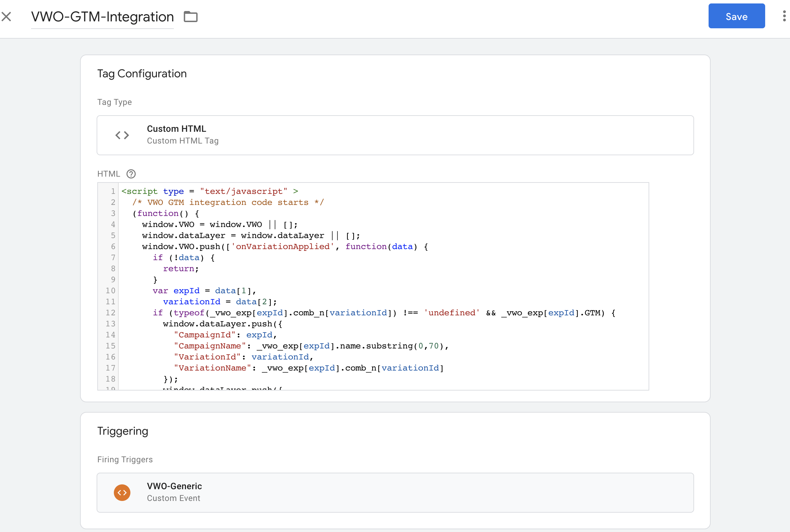Click line number 10 in the gutter
790x532 pixels.
110,290
